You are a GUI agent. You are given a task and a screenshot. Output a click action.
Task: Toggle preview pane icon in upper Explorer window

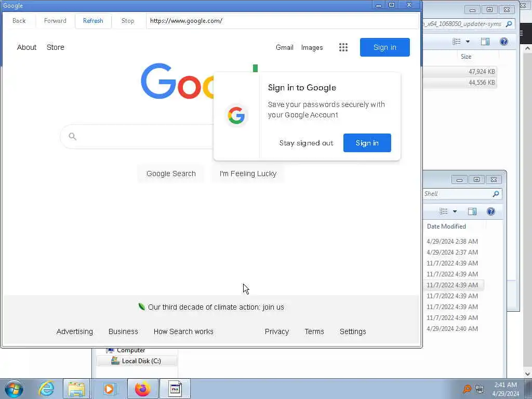pyautogui.click(x=485, y=42)
